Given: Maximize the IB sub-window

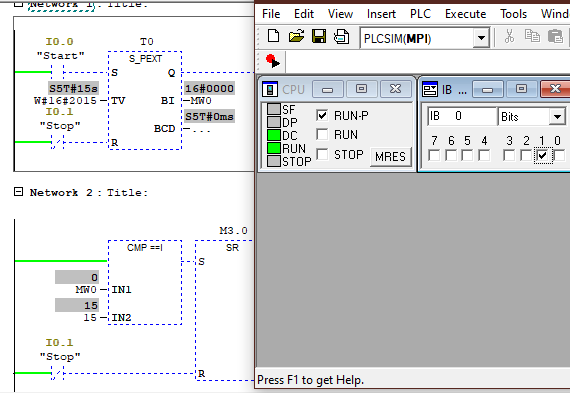Looking at the screenshot, I should pyautogui.click(x=521, y=89).
